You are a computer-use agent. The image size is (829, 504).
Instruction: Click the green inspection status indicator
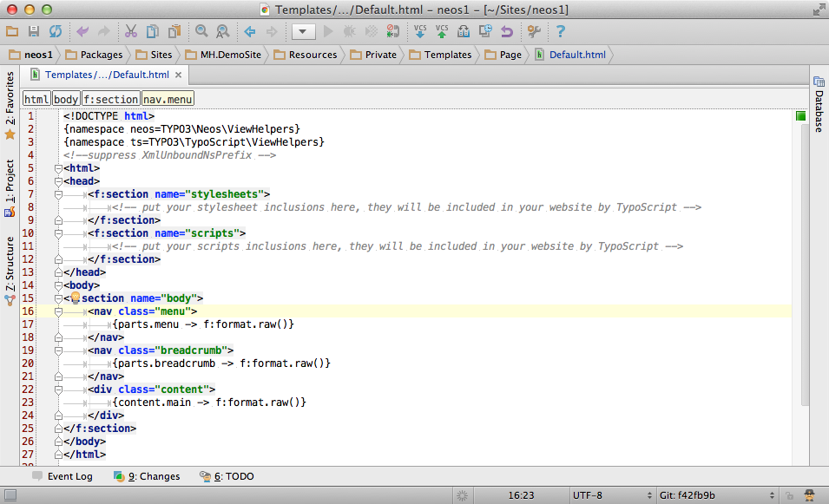pyautogui.click(x=800, y=115)
